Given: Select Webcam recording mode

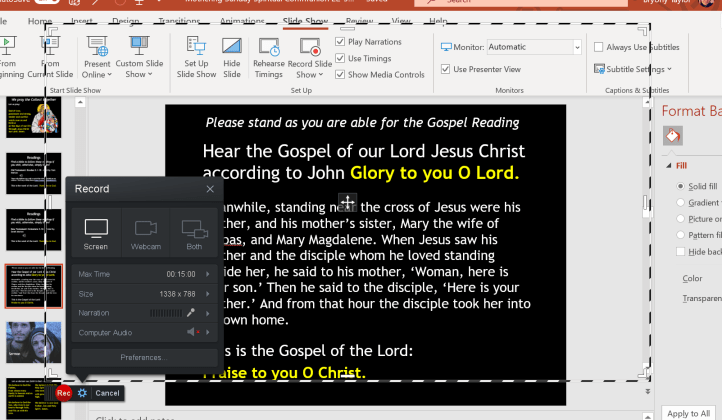Looking at the screenshot, I should click(x=145, y=232).
